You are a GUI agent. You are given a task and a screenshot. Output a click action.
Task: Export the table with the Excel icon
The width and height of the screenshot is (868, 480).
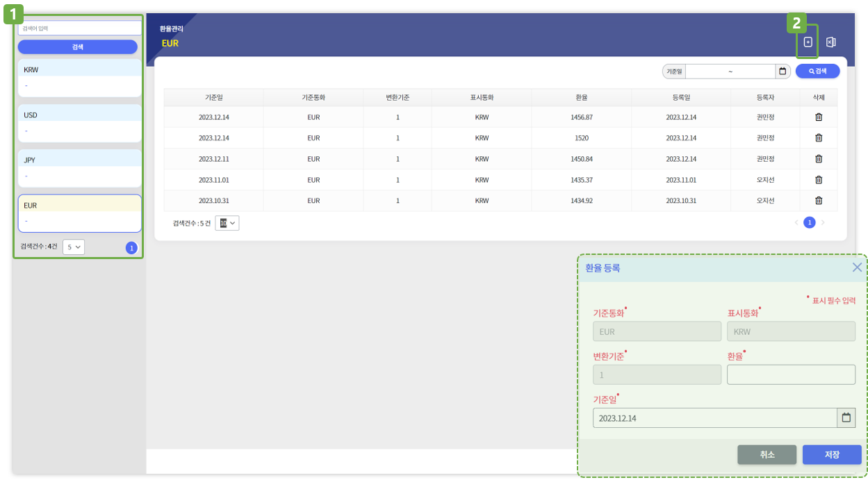coord(830,42)
